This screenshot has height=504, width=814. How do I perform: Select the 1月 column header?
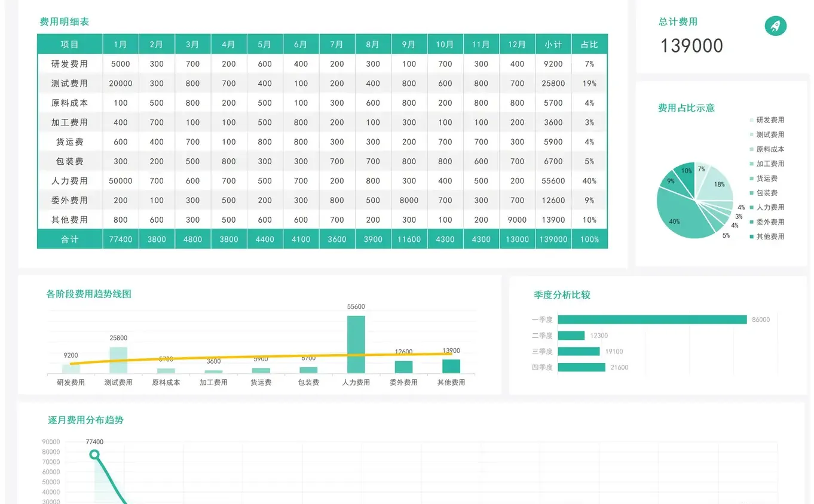(121, 44)
